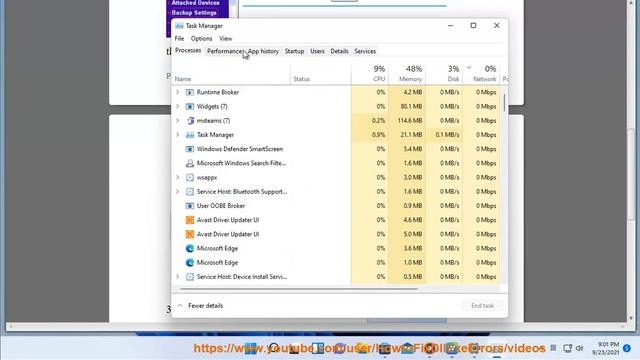
Task: Click Widgets memory value 80.1 MB
Action: pos(411,107)
